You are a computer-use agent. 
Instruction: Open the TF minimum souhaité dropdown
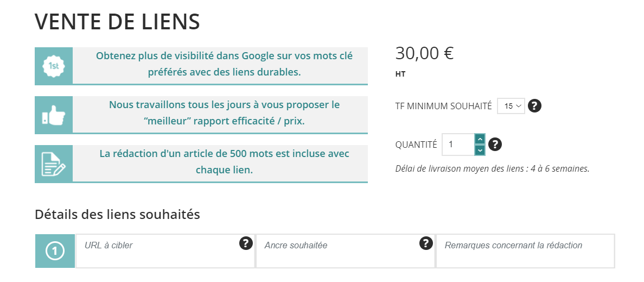pos(511,106)
